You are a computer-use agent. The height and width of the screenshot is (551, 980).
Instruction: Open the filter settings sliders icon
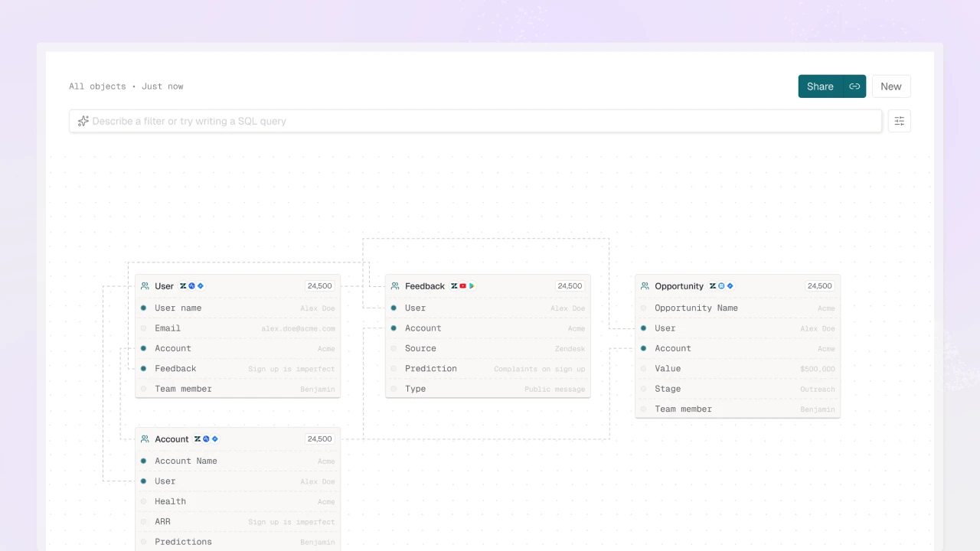(x=900, y=121)
